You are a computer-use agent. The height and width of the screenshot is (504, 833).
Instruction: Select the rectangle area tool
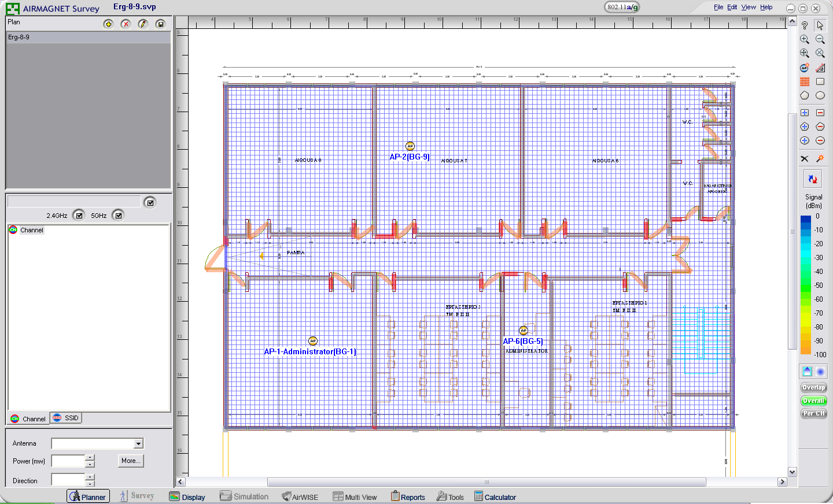point(820,81)
